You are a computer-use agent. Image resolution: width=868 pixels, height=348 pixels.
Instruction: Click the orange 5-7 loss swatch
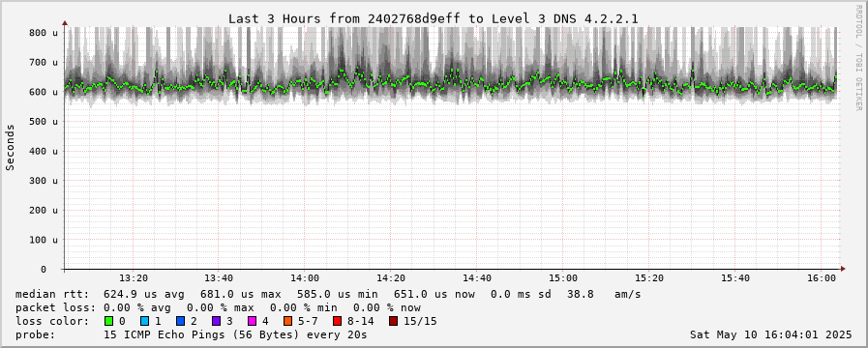287,321
